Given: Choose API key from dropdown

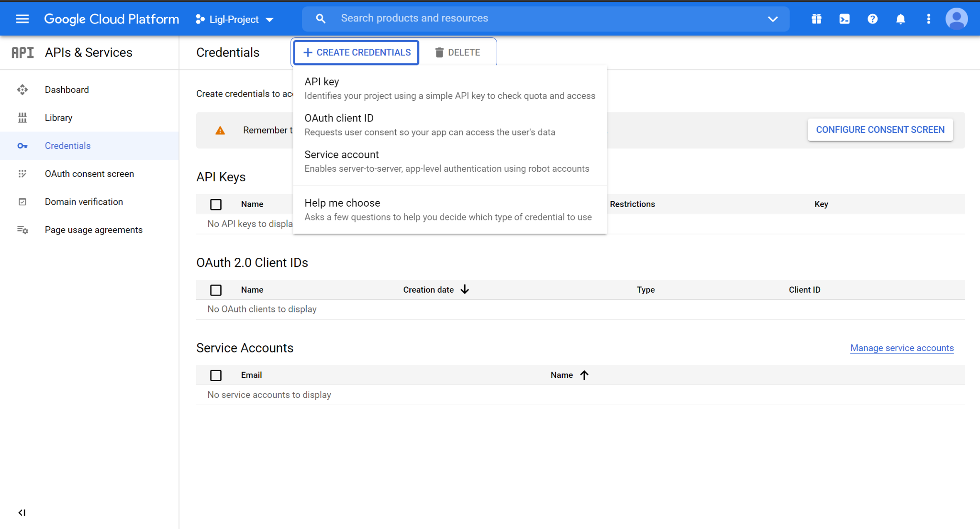Looking at the screenshot, I should click(450, 88).
